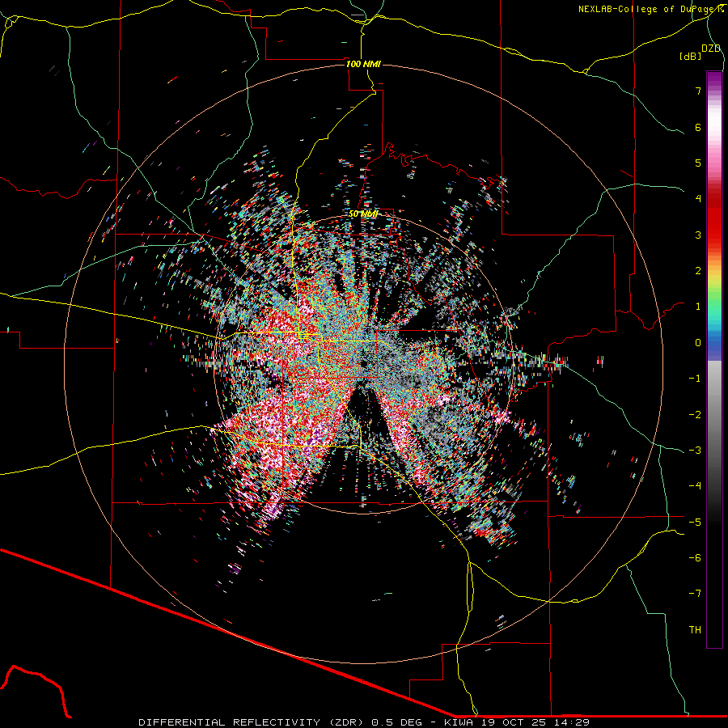This screenshot has height=728, width=728.
Task: Click the 4 value on the color scale
Action: click(x=698, y=199)
